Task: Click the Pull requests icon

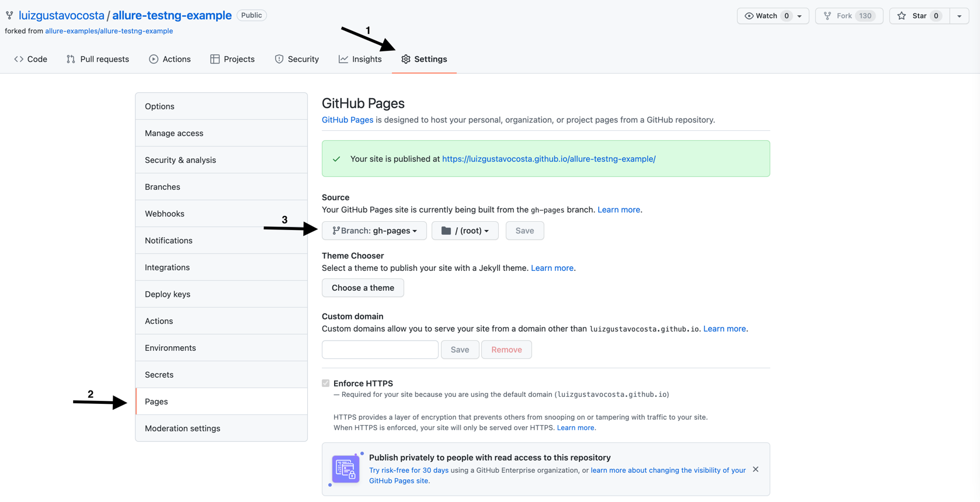Action: 71,59
